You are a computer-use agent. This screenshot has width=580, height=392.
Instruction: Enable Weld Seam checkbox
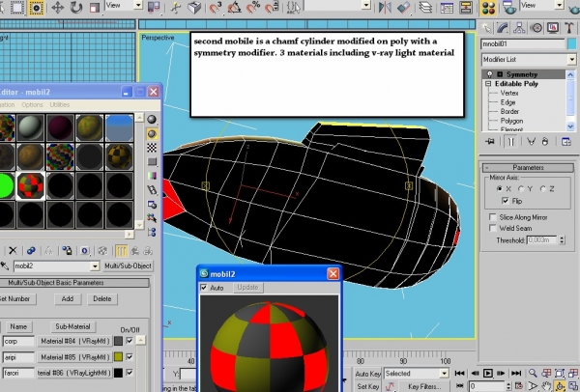pos(492,228)
